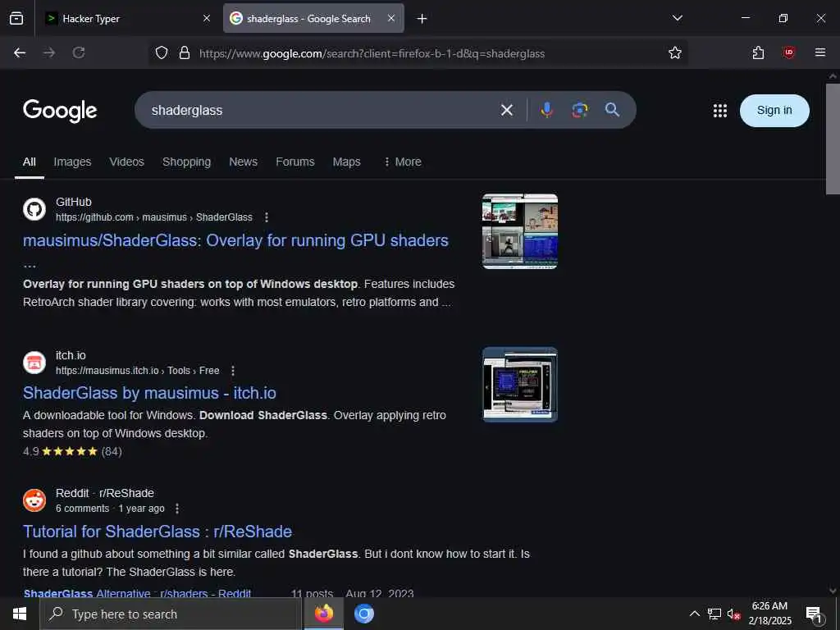
Task: Open the more options dots for GitHub result
Action: [x=267, y=217]
